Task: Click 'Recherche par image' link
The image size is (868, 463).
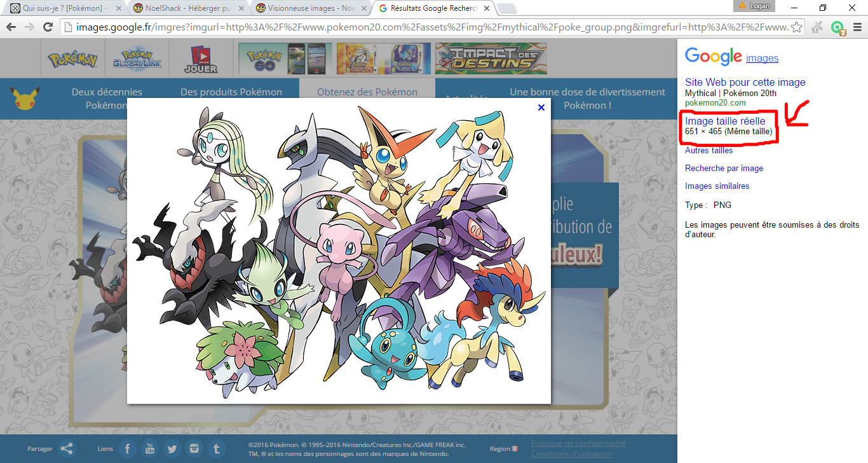Action: [724, 169]
